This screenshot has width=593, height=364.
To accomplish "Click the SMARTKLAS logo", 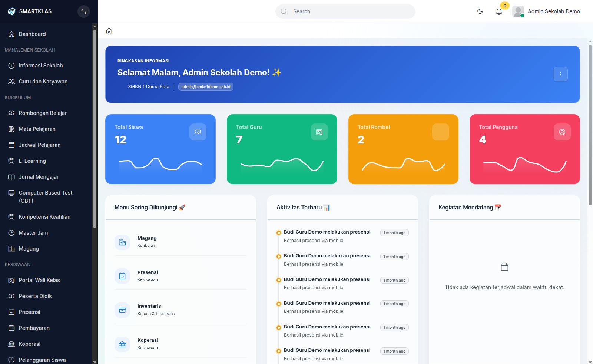I will [x=30, y=11].
